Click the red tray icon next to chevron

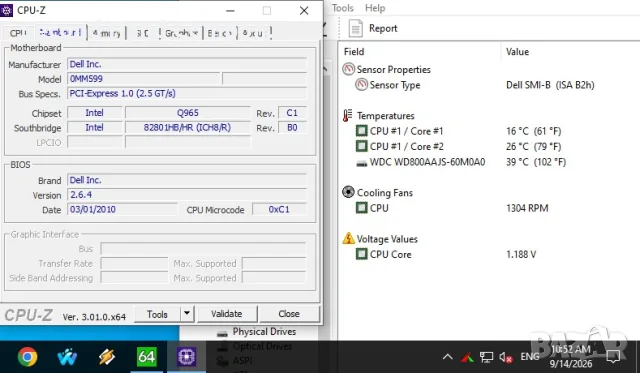(x=467, y=358)
